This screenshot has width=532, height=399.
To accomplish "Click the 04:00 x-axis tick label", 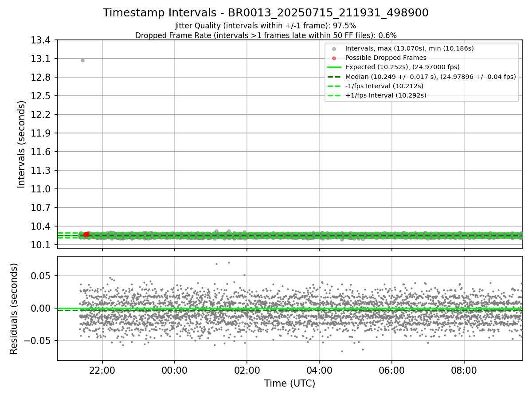I will [x=319, y=370].
